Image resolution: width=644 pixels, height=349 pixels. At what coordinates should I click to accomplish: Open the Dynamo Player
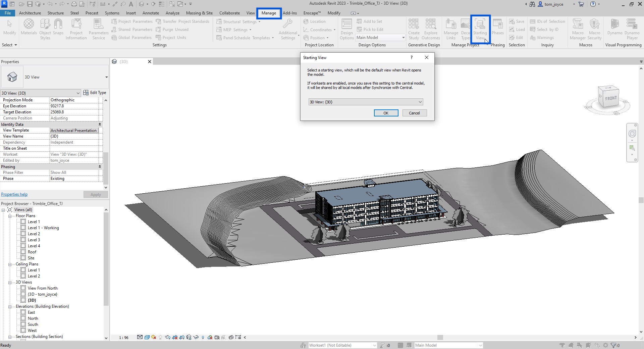(632, 29)
